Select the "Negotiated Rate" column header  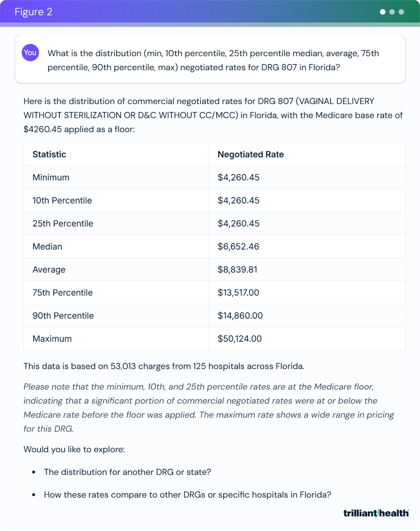click(x=251, y=154)
